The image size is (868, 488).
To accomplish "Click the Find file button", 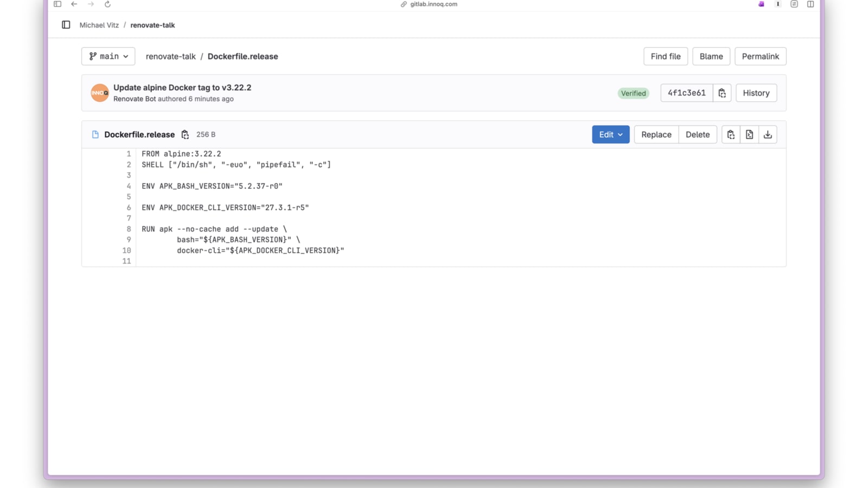I will [666, 56].
